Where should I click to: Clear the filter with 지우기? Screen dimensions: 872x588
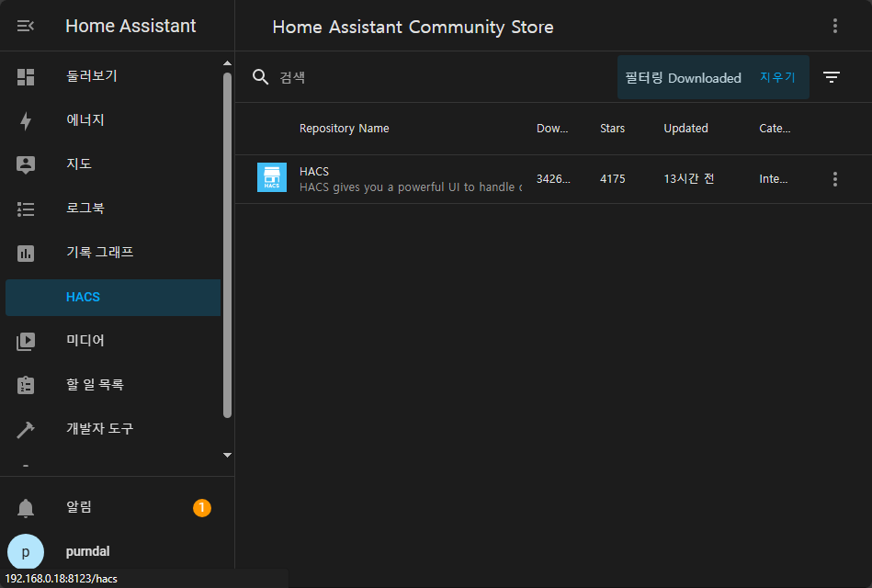(777, 77)
